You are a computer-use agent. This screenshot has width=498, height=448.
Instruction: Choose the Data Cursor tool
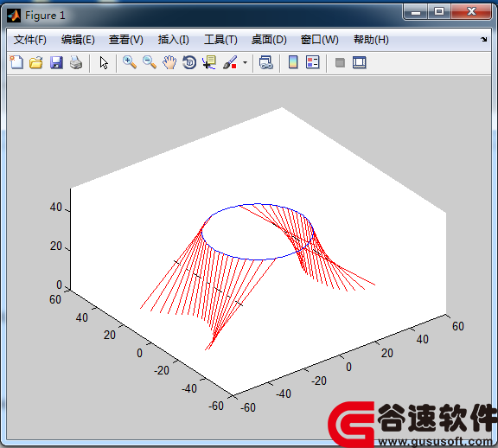(209, 62)
